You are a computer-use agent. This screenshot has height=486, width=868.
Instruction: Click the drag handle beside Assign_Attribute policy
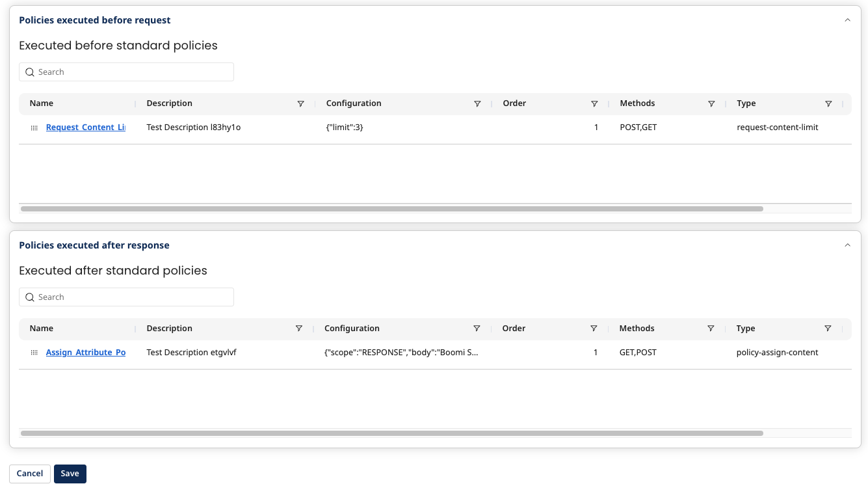pos(34,352)
